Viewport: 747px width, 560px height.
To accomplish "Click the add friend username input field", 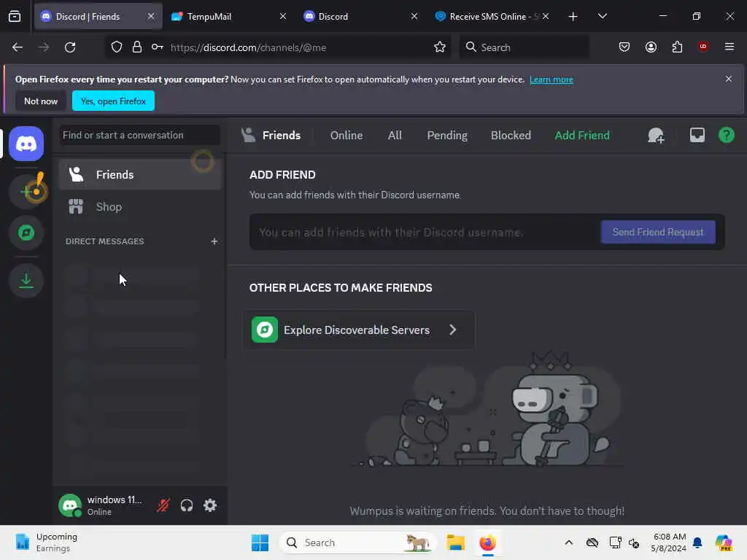I will [x=424, y=233].
